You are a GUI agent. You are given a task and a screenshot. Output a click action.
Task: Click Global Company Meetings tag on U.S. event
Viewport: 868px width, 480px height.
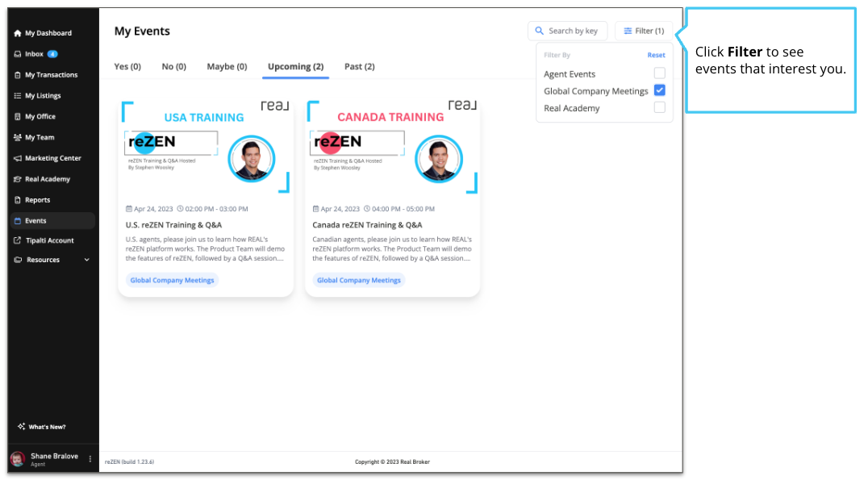172,280
